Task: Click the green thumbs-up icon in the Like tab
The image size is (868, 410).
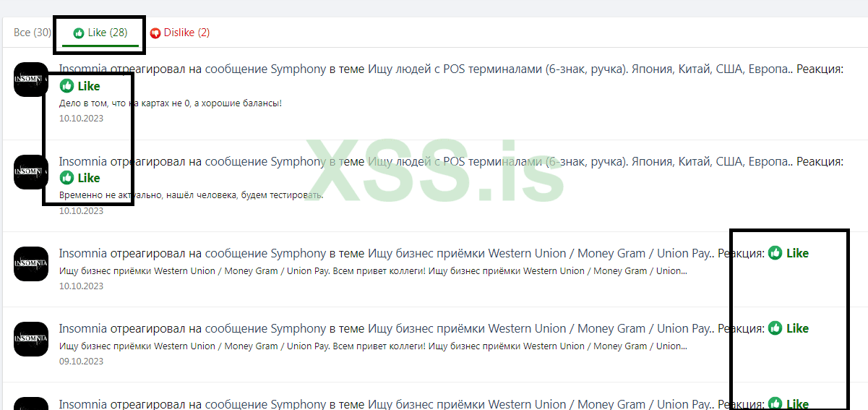Action: pyautogui.click(x=79, y=33)
